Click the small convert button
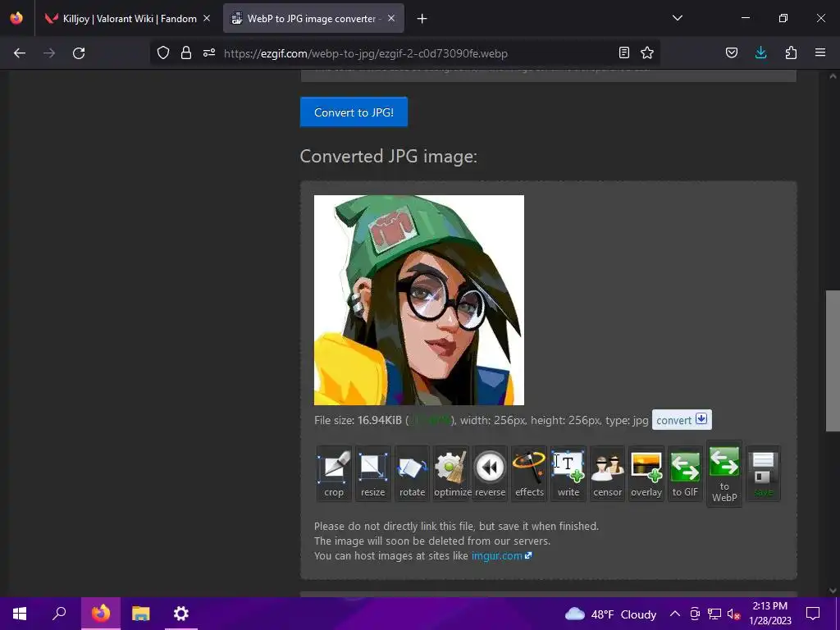This screenshot has height=630, width=840. click(x=682, y=419)
